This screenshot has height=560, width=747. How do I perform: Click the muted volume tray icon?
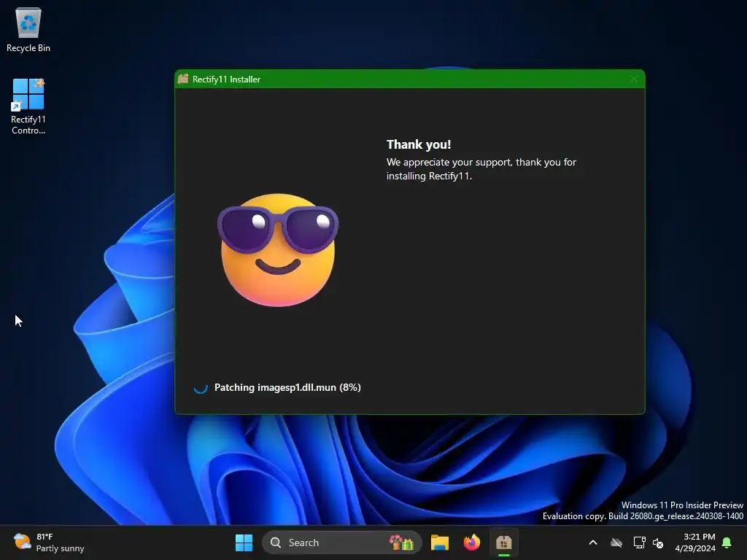click(658, 542)
